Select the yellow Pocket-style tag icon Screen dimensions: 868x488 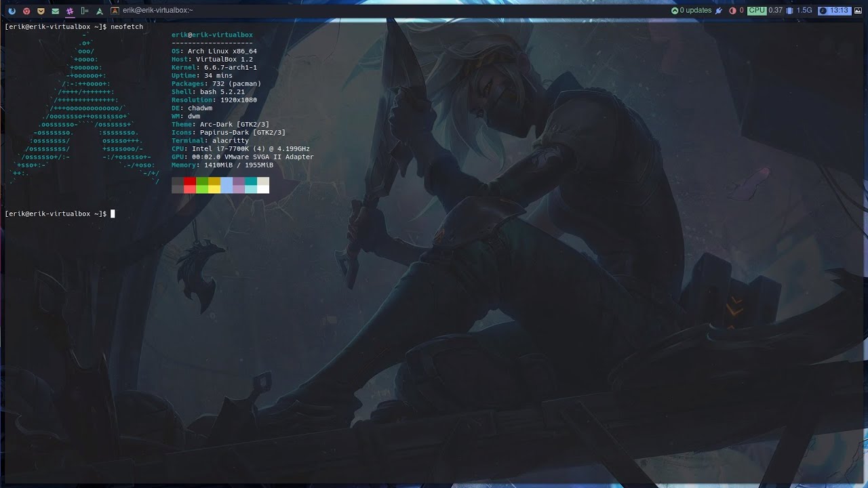pyautogui.click(x=41, y=11)
